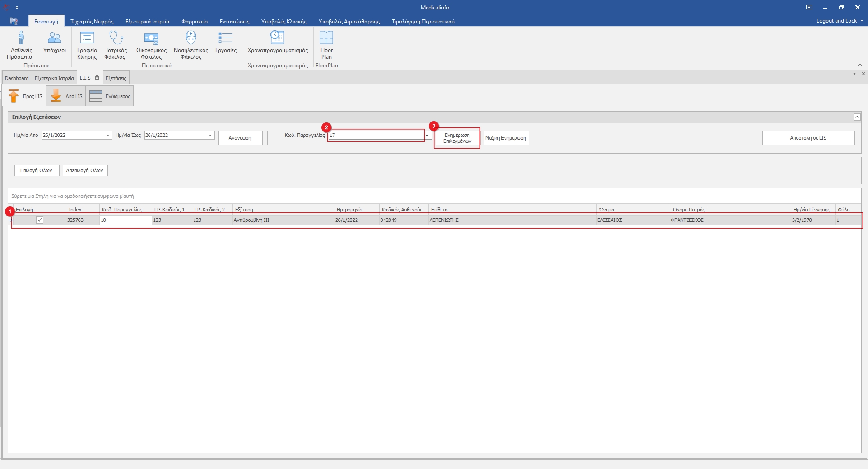Screen dimensions: 868x469
Task: Uncheck the Επιλογή checkbox for row 325763
Action: (x=40, y=220)
